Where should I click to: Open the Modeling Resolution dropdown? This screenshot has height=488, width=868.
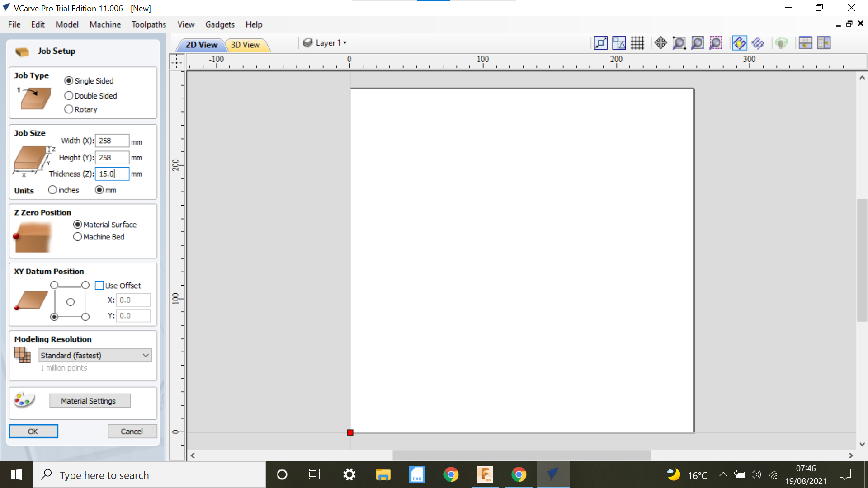(x=94, y=356)
